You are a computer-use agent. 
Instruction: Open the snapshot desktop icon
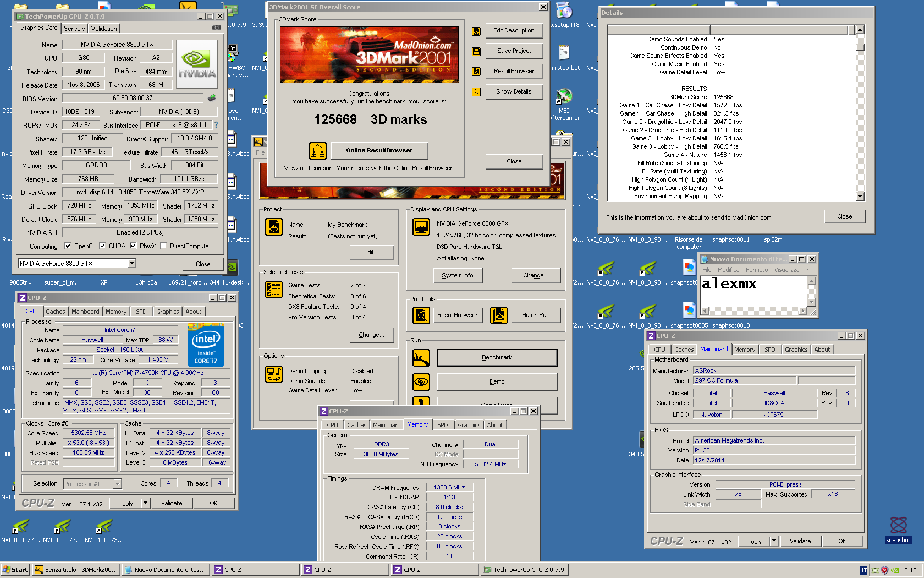coord(898,530)
